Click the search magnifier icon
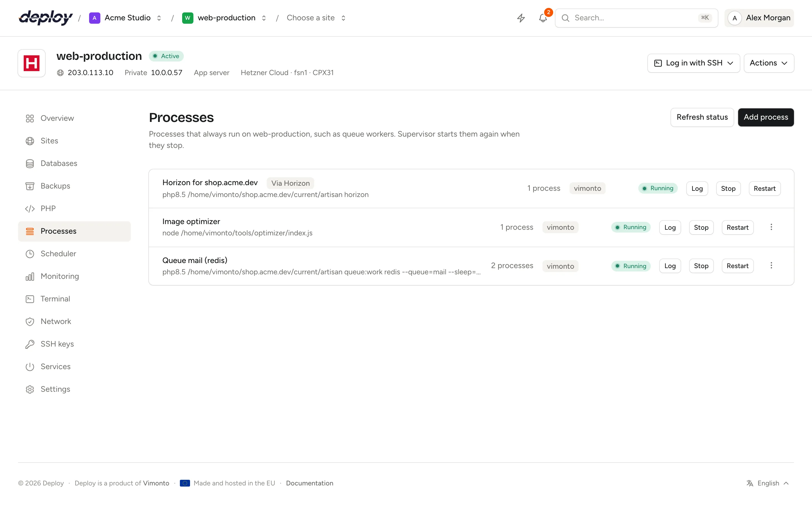The height and width of the screenshot is (508, 812). click(565, 18)
